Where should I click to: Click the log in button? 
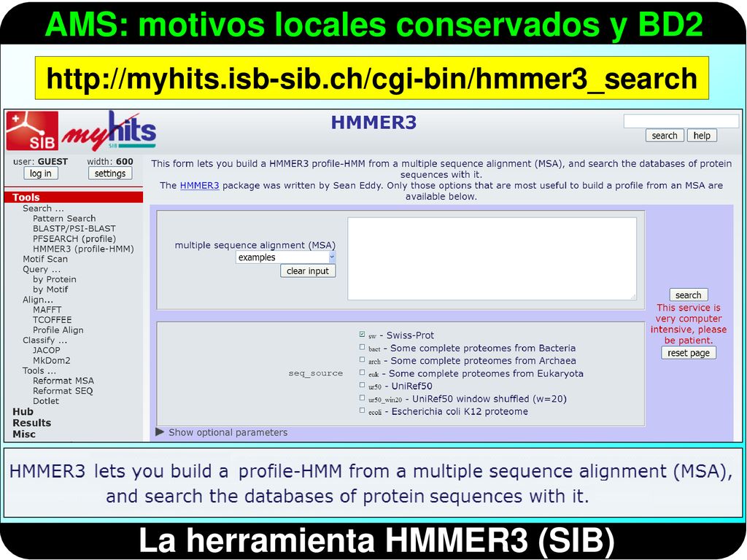tap(41, 174)
